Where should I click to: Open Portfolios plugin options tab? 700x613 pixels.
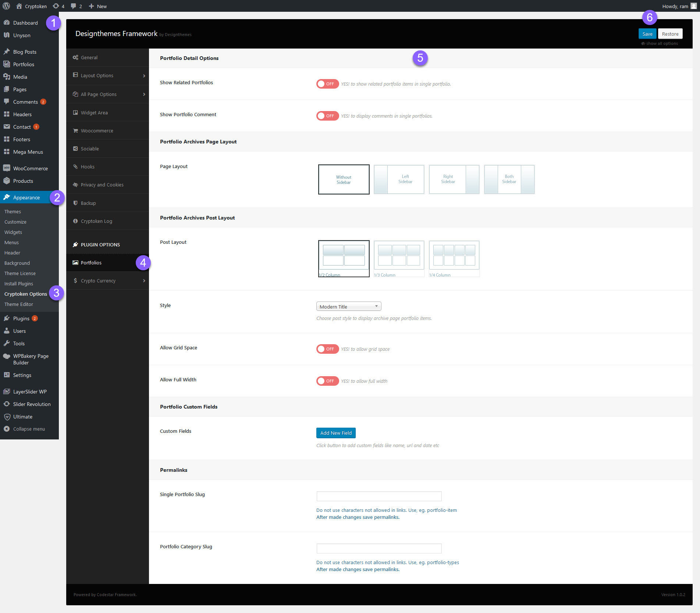[x=107, y=263]
